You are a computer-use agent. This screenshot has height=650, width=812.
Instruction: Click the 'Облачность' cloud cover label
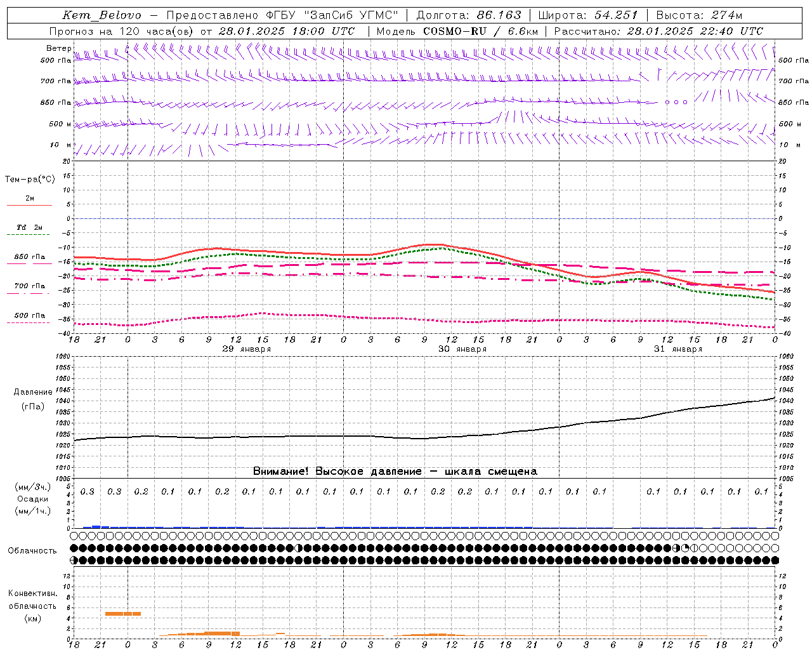click(x=32, y=551)
